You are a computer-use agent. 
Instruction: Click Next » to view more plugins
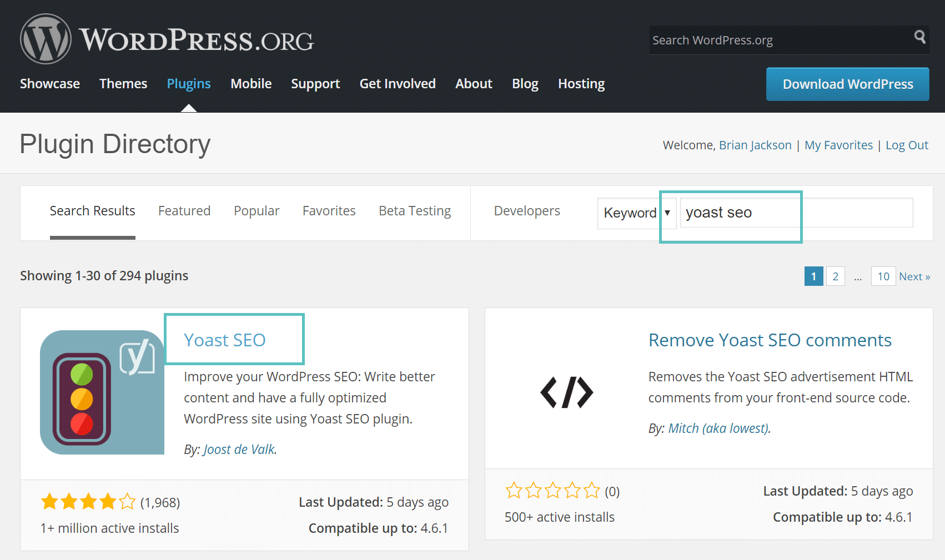(x=914, y=276)
